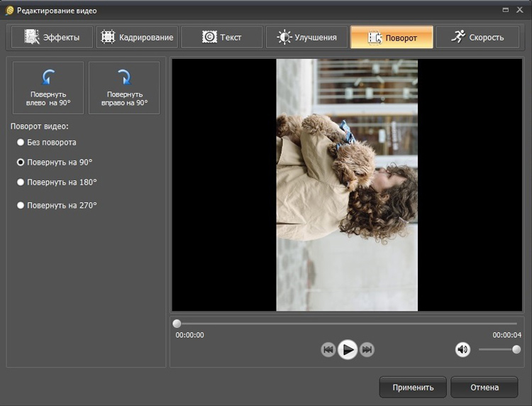Click the current time 00:00:00 label

click(x=189, y=335)
